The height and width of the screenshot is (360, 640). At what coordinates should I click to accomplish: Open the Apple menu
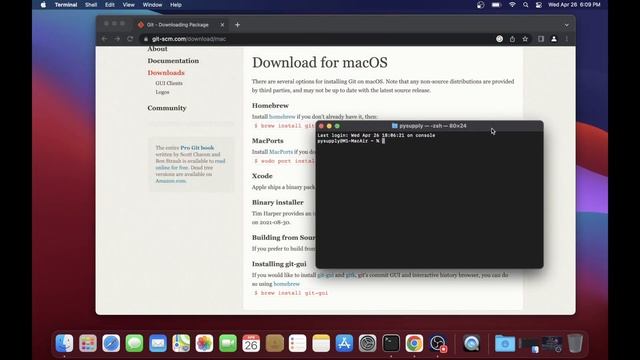43,5
